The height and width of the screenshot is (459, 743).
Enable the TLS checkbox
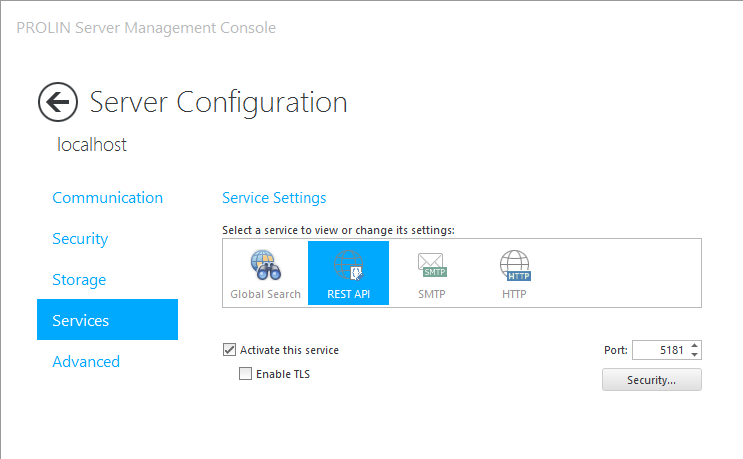pyautogui.click(x=246, y=374)
